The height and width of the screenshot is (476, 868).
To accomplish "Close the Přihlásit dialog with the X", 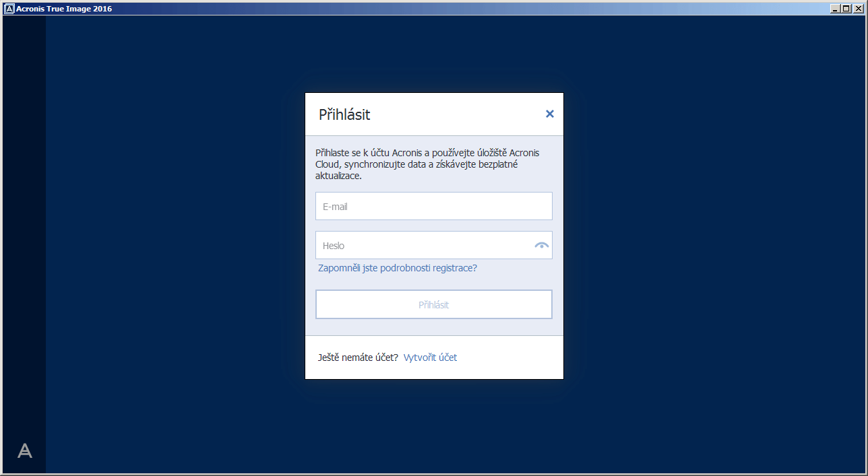I will coord(550,114).
